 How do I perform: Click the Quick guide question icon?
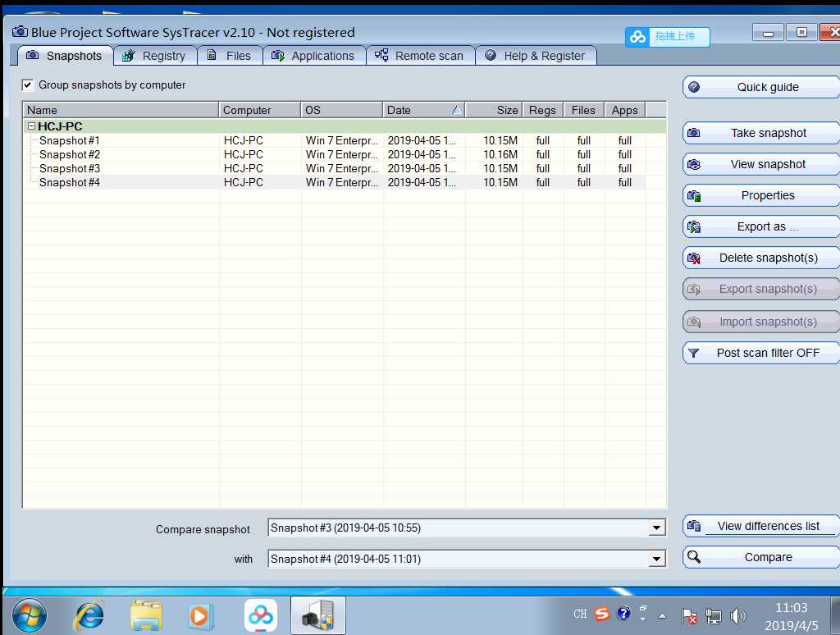point(694,87)
